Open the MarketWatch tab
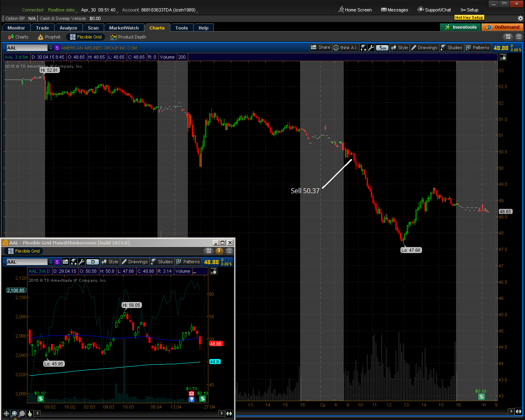The width and height of the screenshot is (525, 420). click(124, 28)
